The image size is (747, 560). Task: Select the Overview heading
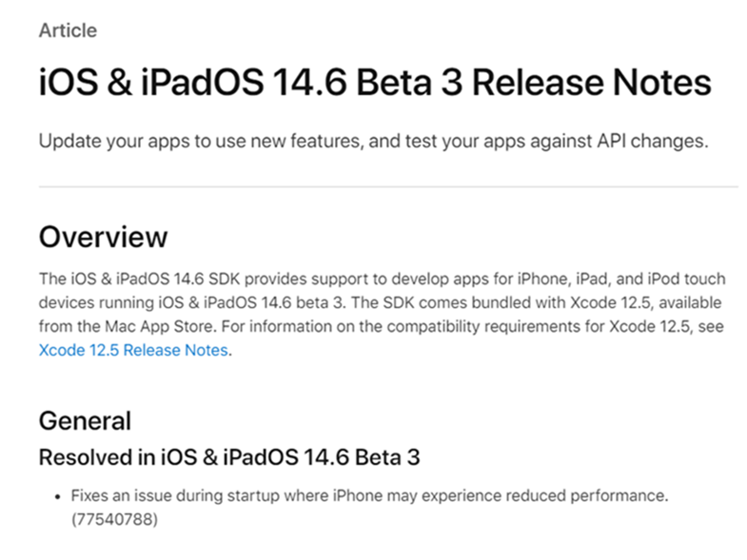pos(104,237)
